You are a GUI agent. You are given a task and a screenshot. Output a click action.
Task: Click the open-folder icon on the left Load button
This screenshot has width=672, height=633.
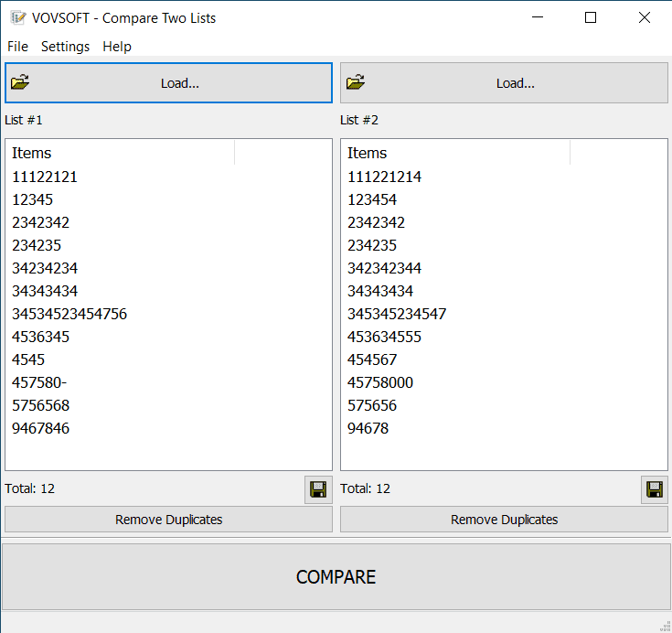[x=20, y=82]
